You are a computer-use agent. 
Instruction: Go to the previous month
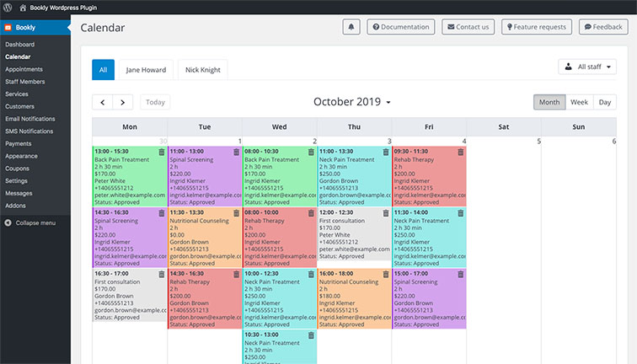103,102
